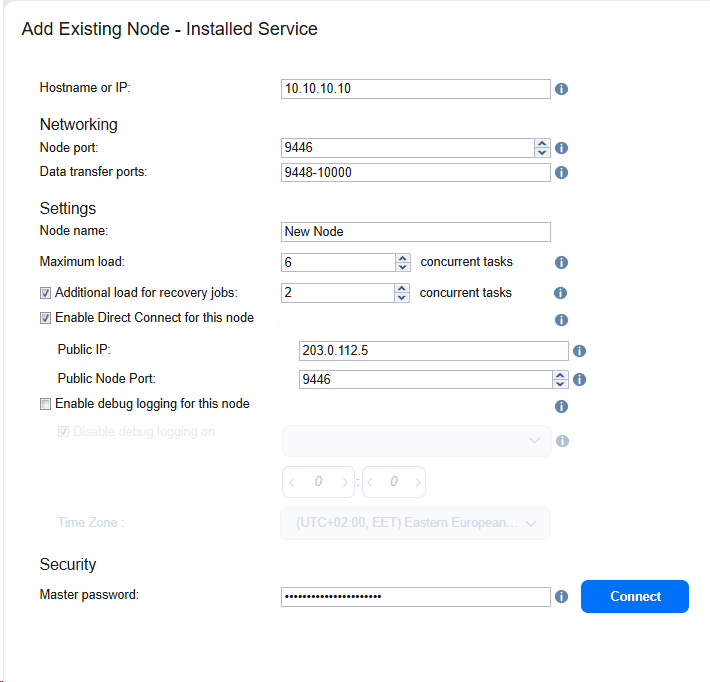Click info icon beside Node port
The height and width of the screenshot is (682, 710).
tap(561, 148)
